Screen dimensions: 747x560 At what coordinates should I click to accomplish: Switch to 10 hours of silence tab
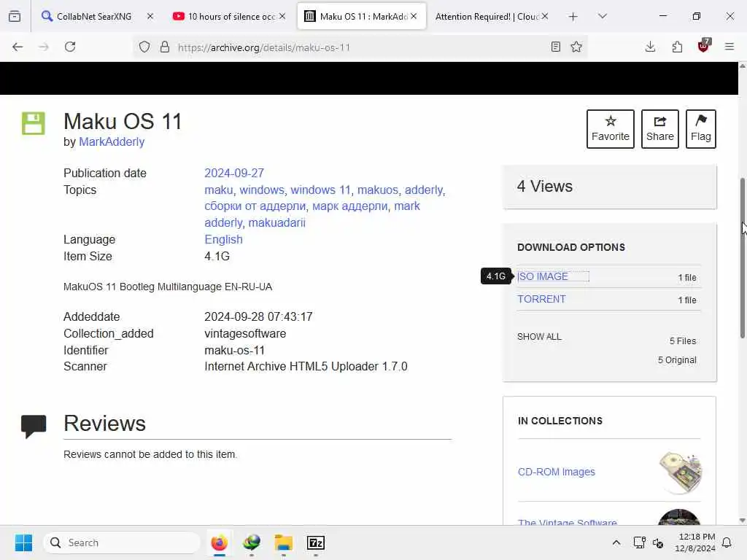click(x=231, y=16)
